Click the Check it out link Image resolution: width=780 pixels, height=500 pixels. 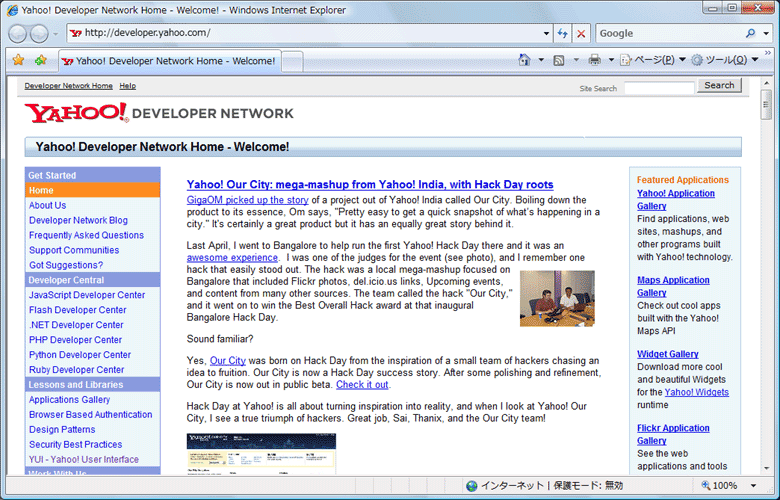pos(362,384)
